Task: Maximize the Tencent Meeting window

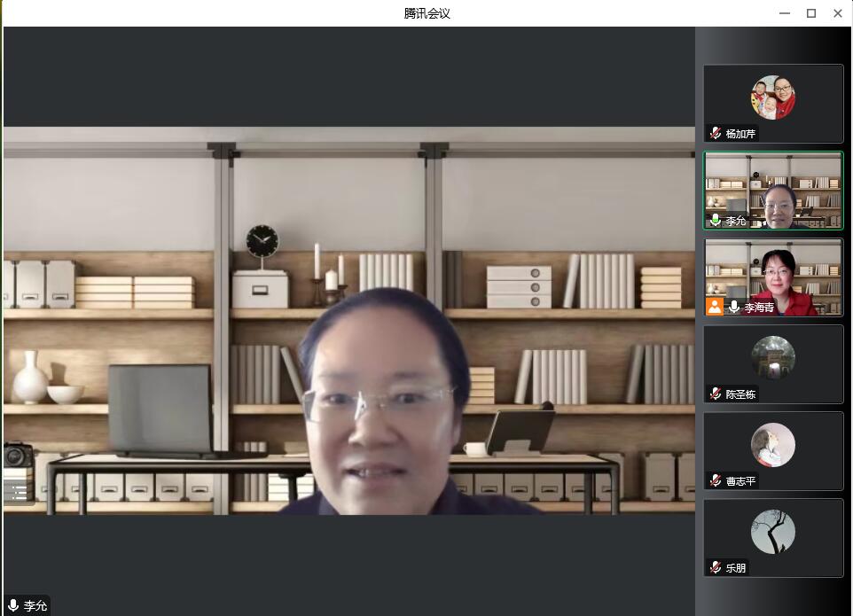Action: click(810, 13)
